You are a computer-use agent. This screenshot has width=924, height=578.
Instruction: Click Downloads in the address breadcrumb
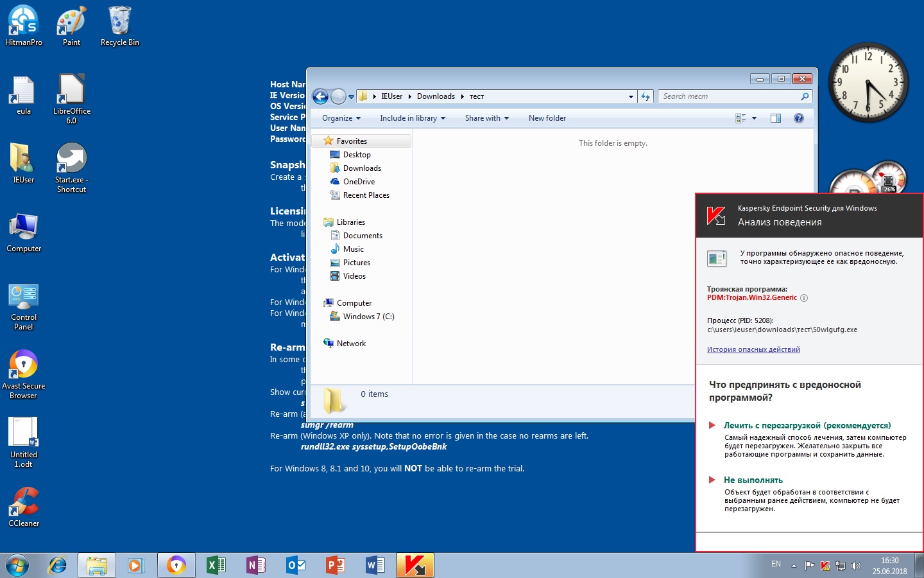(436, 96)
